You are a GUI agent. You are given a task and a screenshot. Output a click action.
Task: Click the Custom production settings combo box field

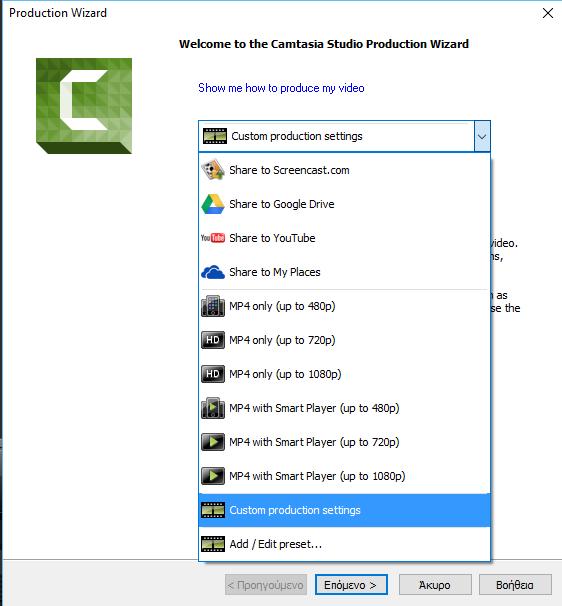point(344,136)
